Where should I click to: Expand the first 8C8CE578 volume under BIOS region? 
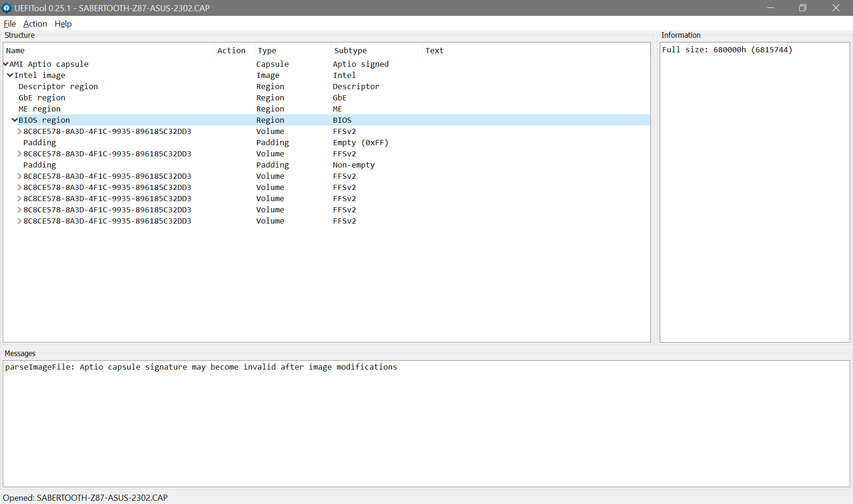point(19,131)
